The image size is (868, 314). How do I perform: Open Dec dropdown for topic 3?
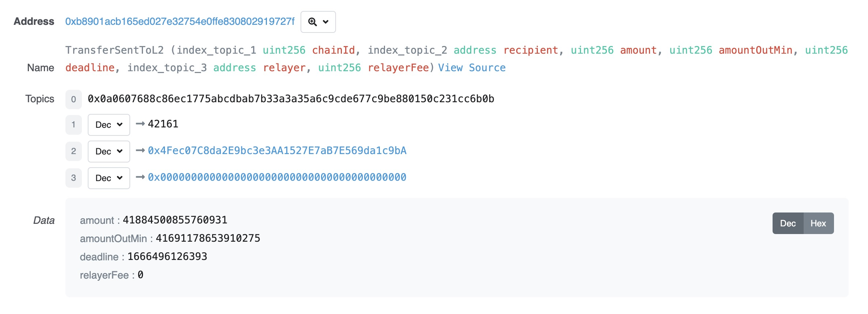coord(109,178)
